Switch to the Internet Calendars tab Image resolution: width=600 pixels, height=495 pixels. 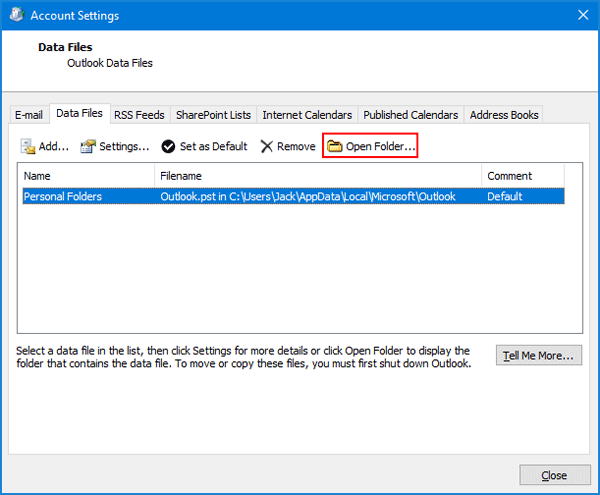[307, 115]
